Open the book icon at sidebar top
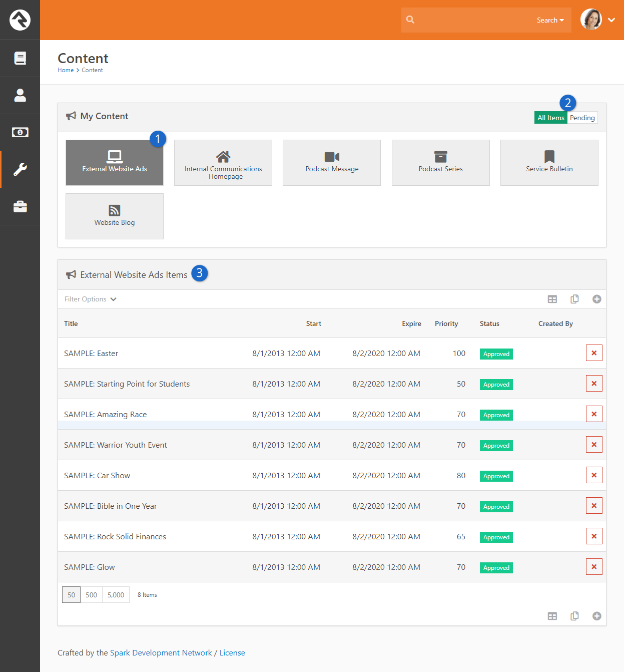The image size is (624, 672). (x=20, y=58)
